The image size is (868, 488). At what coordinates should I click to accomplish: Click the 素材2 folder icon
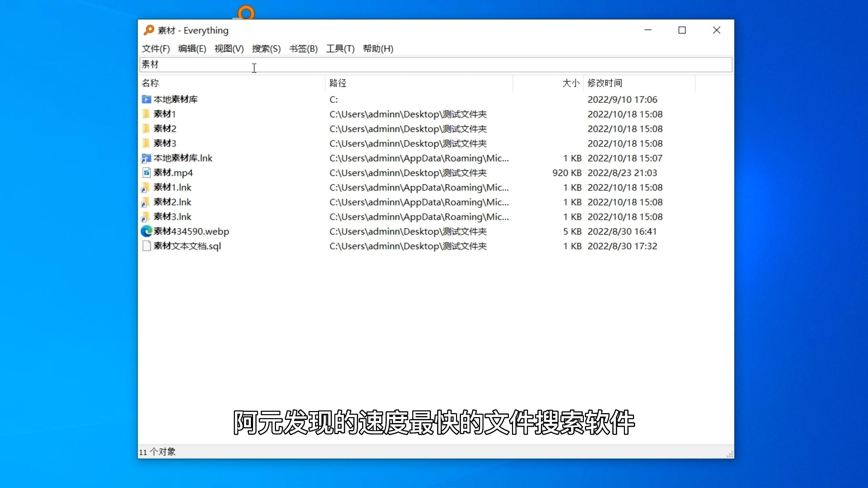click(146, 128)
